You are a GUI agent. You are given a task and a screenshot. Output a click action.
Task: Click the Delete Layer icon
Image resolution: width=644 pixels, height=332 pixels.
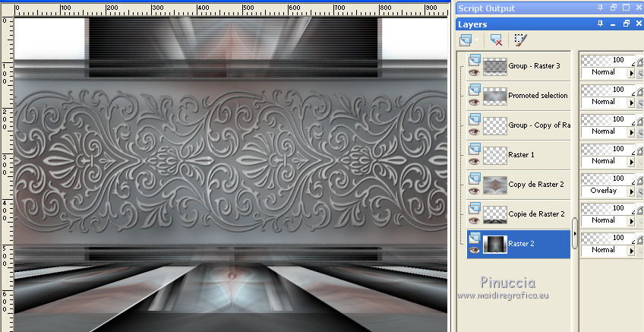point(496,40)
